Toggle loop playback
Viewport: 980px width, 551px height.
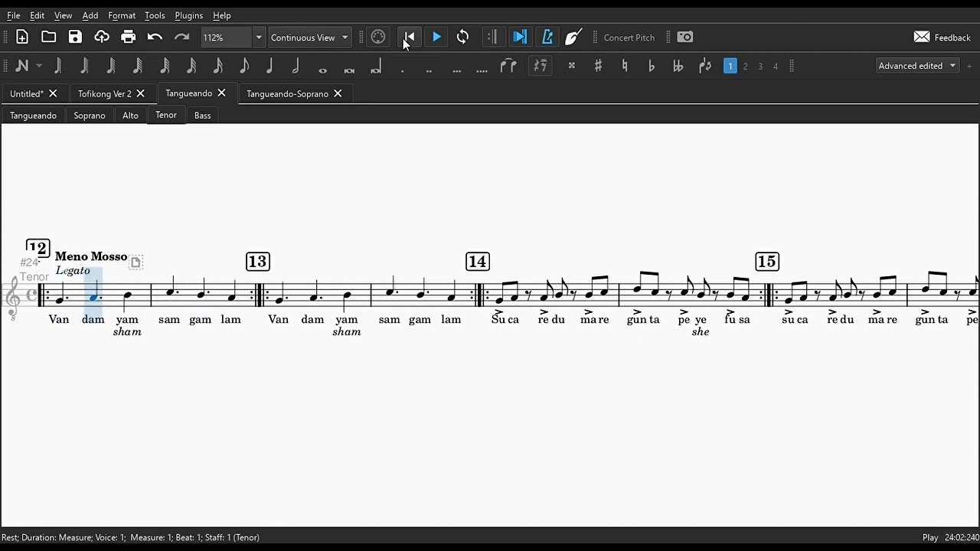point(462,37)
